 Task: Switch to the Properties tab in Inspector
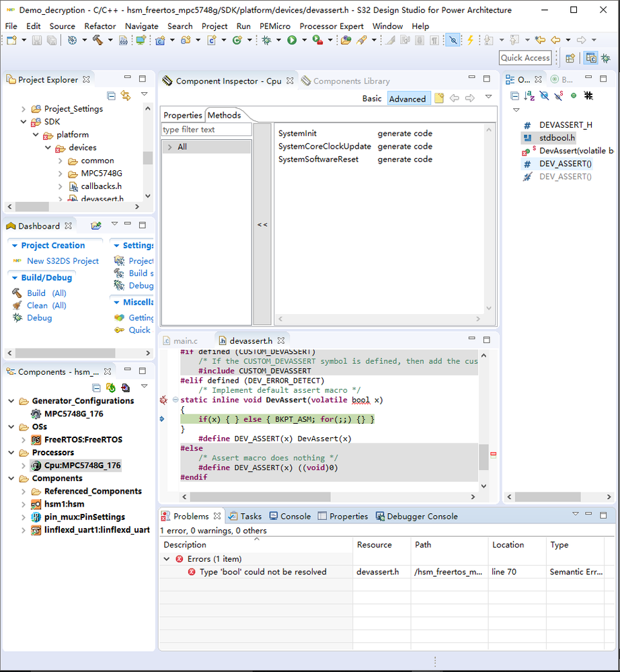tap(182, 115)
